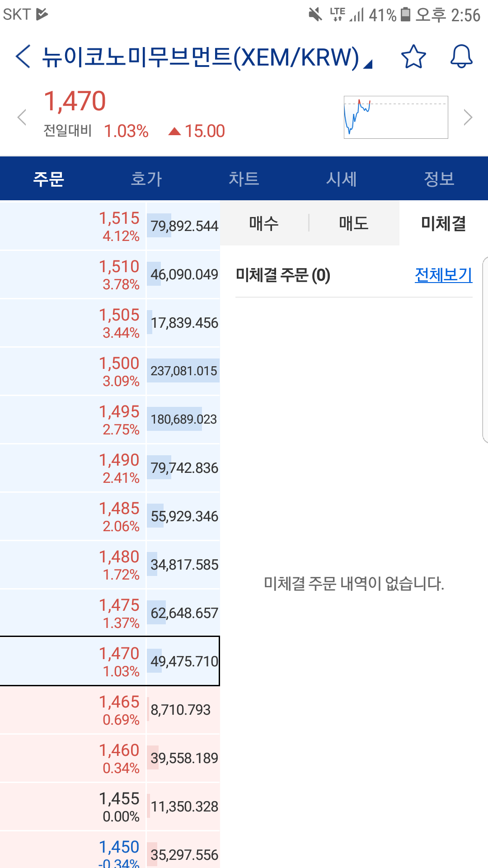Switch to the 차트 tab
The image size is (488, 868).
(x=244, y=179)
